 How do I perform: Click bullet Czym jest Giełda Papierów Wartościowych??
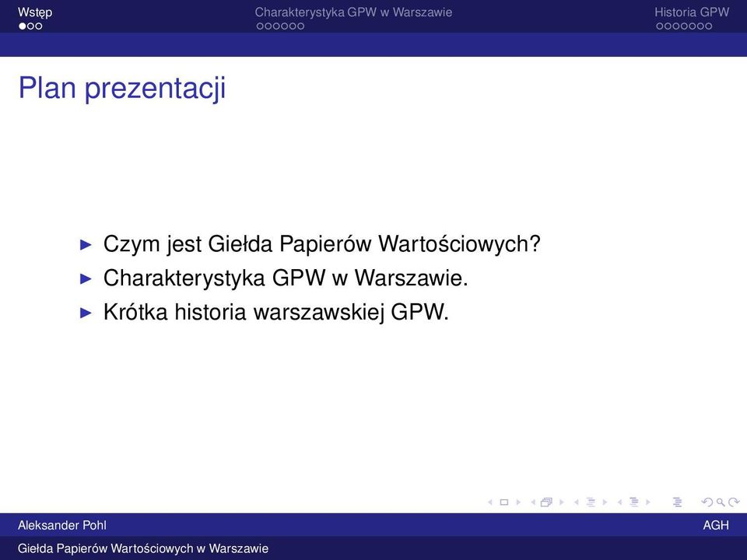(322, 244)
